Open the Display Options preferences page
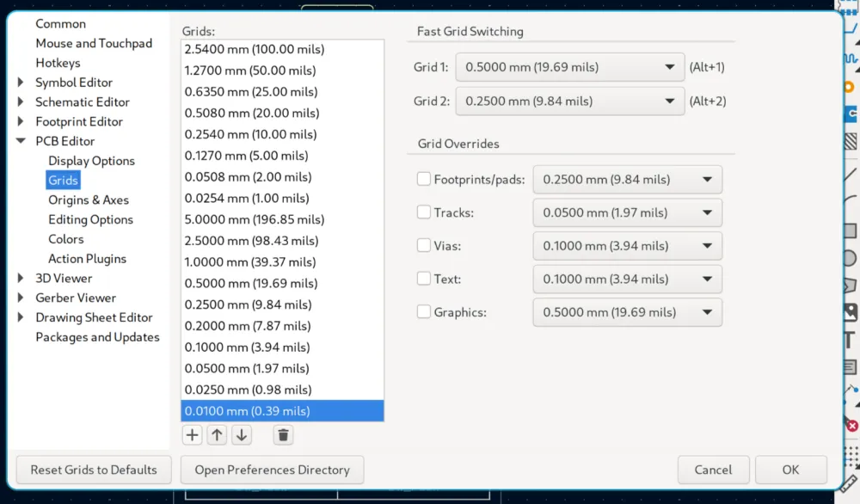The width and height of the screenshot is (860, 504). [91, 161]
